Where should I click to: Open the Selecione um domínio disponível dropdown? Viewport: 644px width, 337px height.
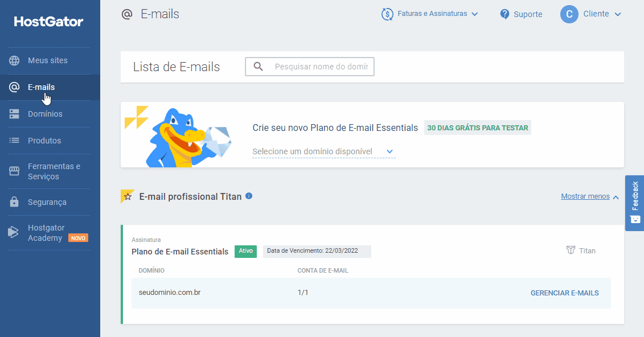point(323,151)
